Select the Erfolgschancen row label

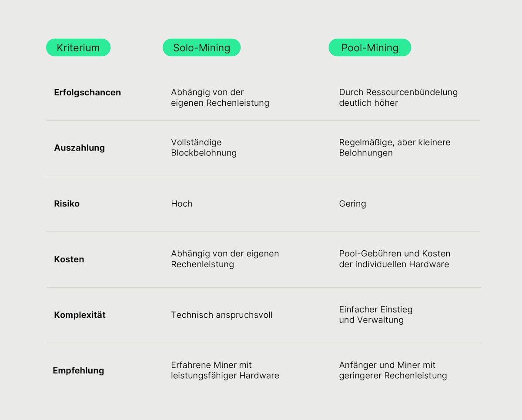point(87,92)
